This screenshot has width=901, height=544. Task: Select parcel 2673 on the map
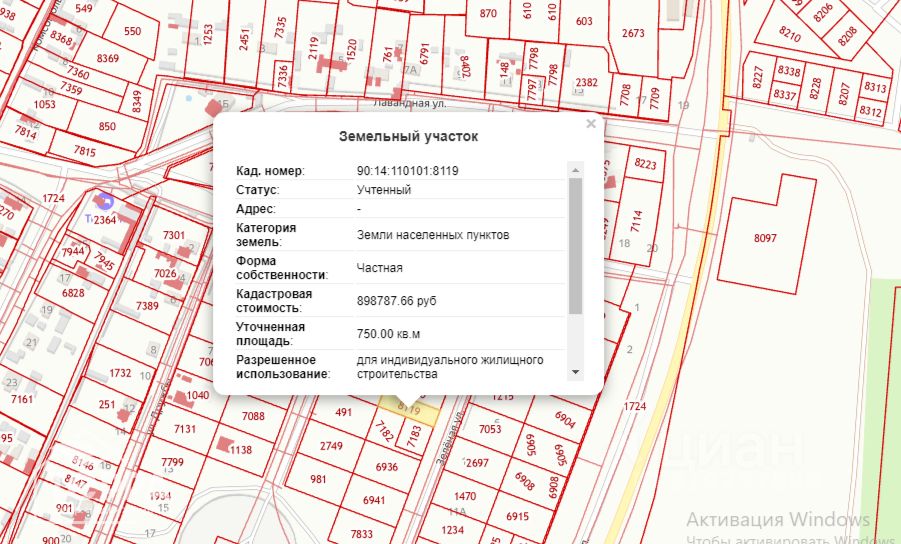633,33
